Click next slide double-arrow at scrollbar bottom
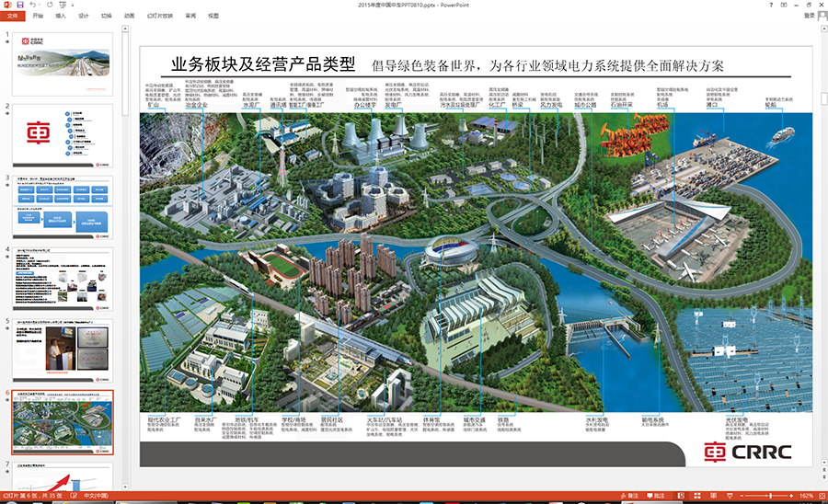This screenshot has height=504, width=828. click(823, 477)
